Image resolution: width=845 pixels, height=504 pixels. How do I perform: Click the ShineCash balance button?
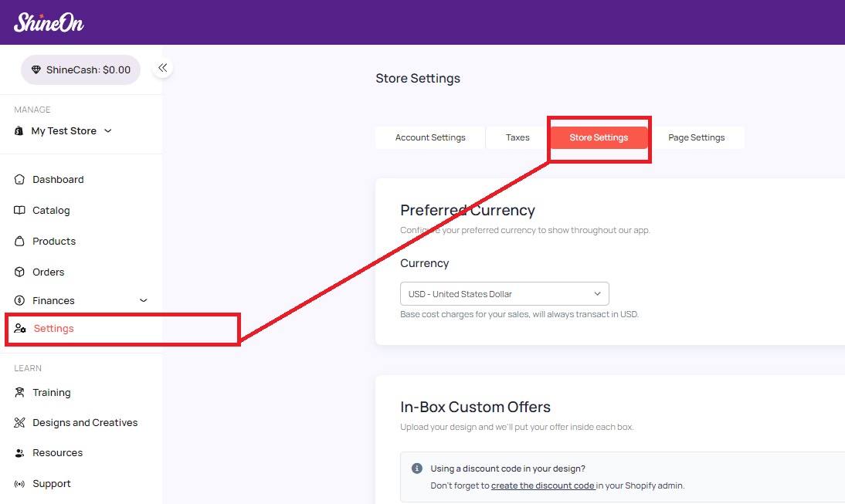(81, 69)
